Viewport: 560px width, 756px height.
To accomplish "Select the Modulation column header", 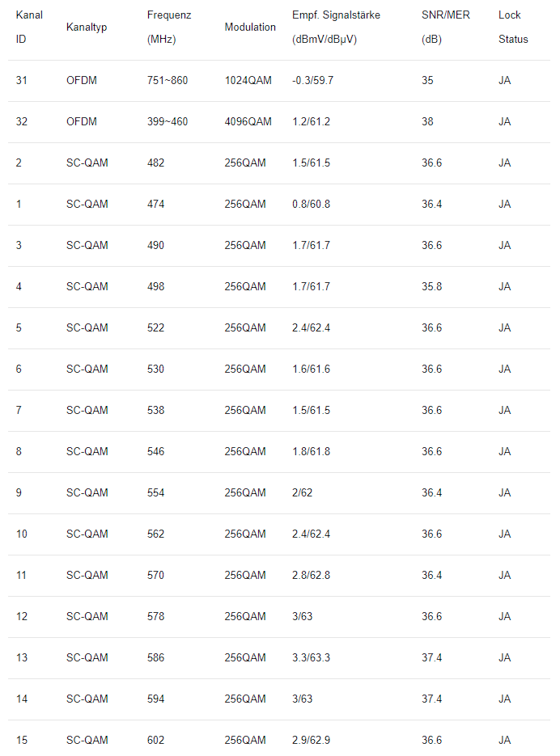I will (x=250, y=27).
